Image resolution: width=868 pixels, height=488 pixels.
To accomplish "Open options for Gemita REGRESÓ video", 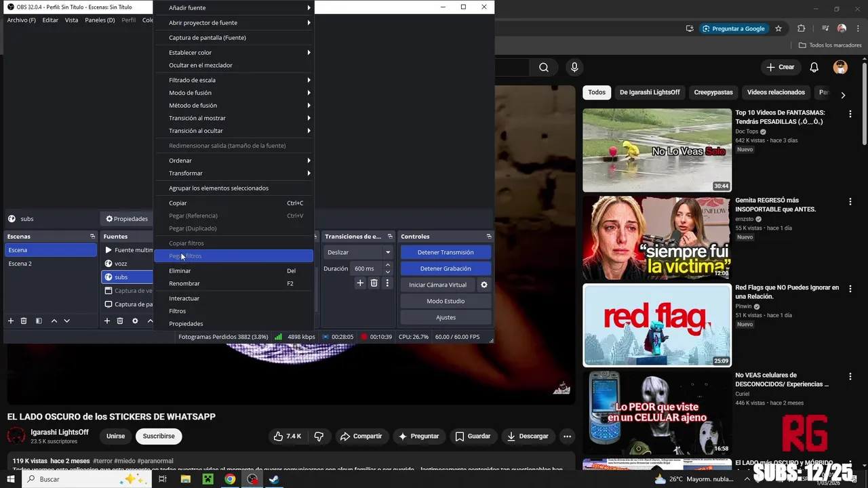I will [x=850, y=202].
